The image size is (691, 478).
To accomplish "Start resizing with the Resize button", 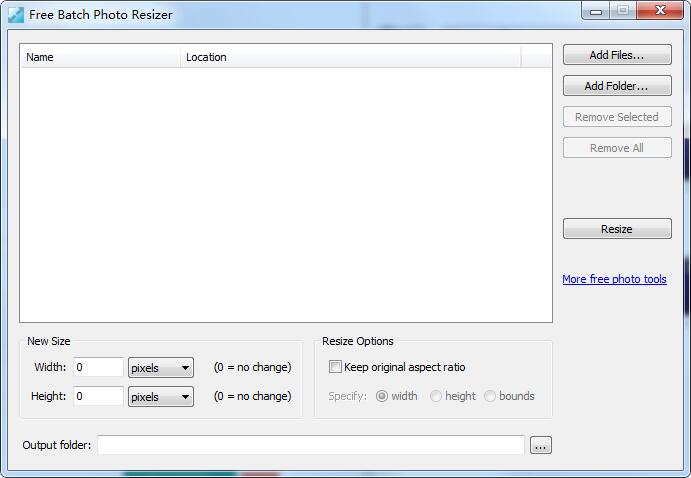I will (x=617, y=229).
